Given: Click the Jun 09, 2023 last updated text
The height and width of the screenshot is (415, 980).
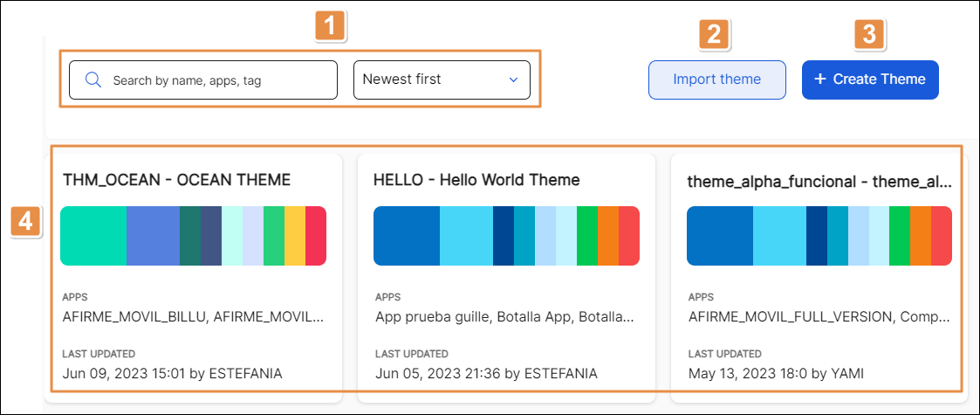Looking at the screenshot, I should point(173,373).
